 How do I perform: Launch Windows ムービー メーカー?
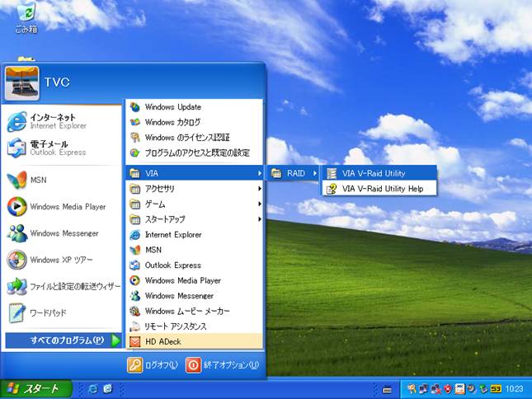point(194,311)
